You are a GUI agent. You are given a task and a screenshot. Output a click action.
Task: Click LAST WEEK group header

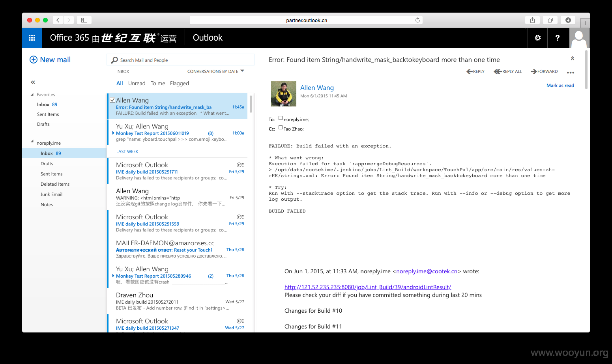tap(127, 151)
